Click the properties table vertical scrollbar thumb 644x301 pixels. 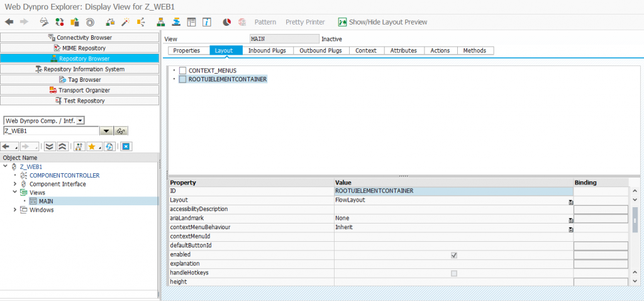click(635, 220)
